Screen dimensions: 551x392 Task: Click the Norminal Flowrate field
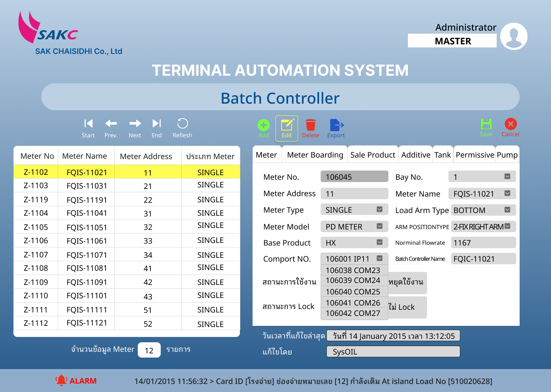coord(484,242)
